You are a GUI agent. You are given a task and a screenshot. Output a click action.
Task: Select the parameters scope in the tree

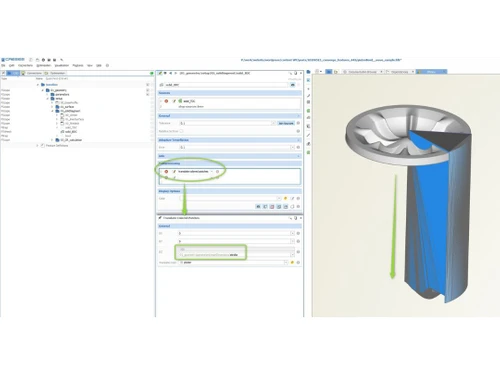pyautogui.click(x=62, y=94)
